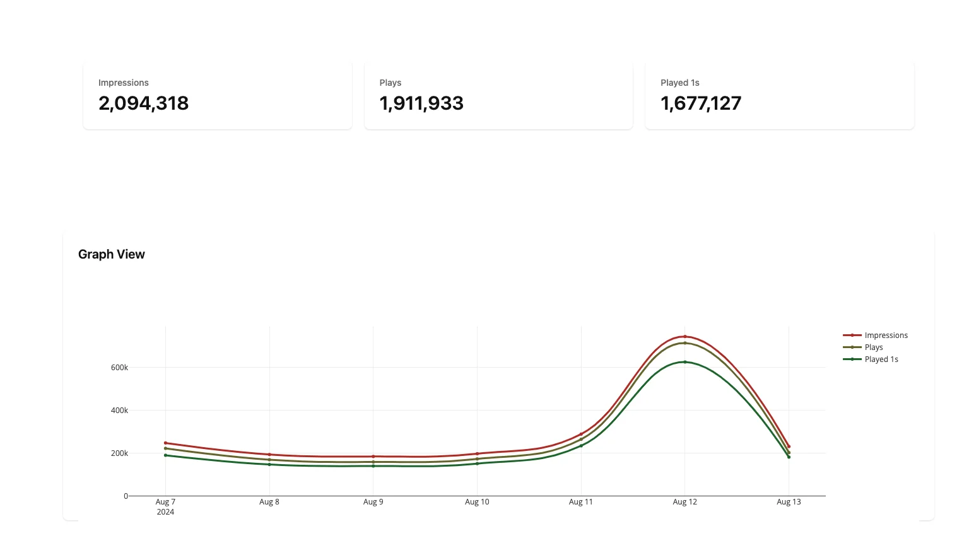
Task: Click the Played 1s summary card
Action: point(780,96)
